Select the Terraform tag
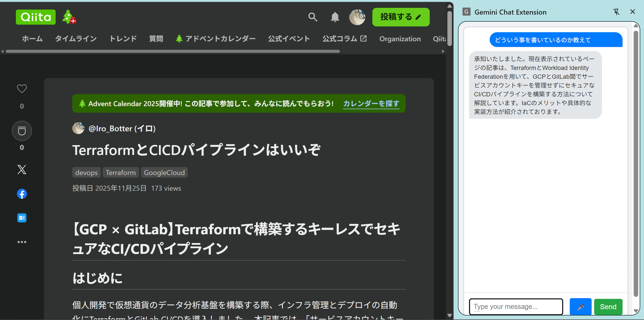The height and width of the screenshot is (320, 644). (x=121, y=173)
